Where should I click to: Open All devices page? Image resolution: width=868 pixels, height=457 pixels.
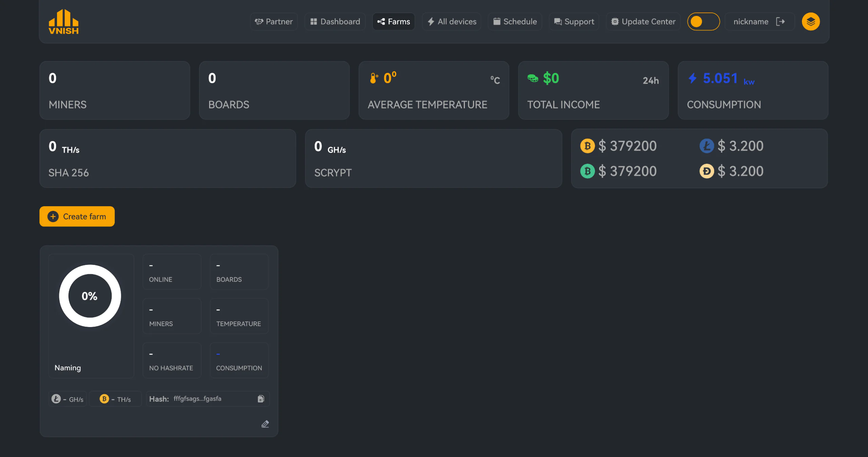pyautogui.click(x=452, y=22)
